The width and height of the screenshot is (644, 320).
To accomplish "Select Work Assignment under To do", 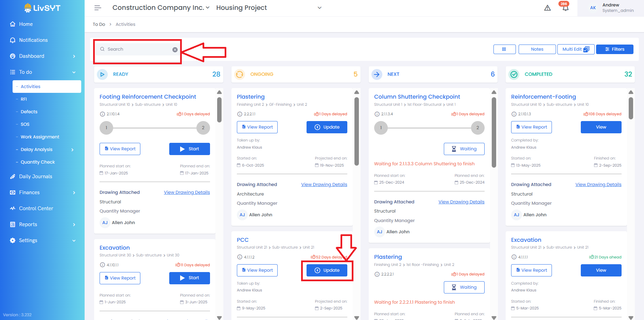I will (40, 137).
